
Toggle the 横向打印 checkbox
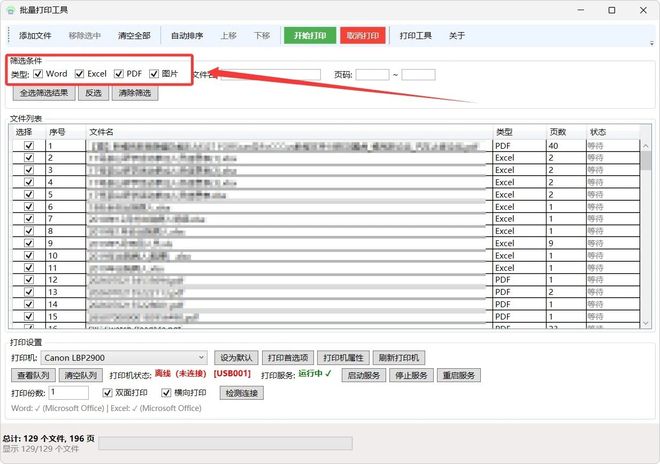tap(166, 393)
